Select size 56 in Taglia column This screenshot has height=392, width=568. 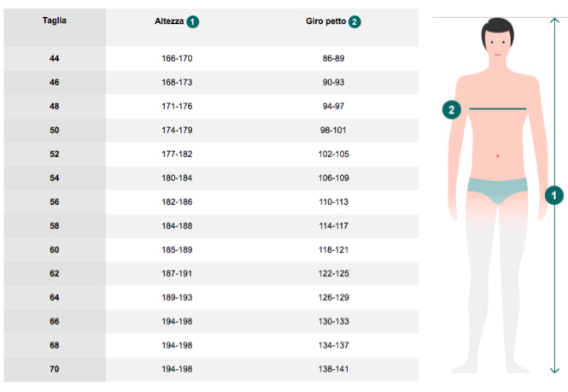55,202
